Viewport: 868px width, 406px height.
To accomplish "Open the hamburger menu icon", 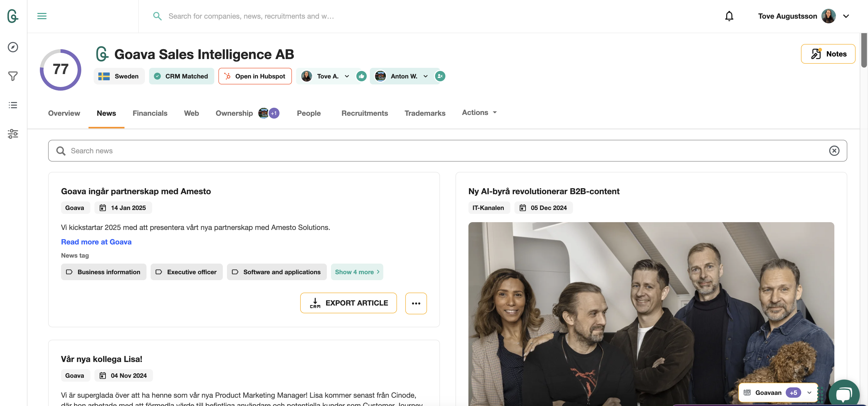I will [x=42, y=16].
